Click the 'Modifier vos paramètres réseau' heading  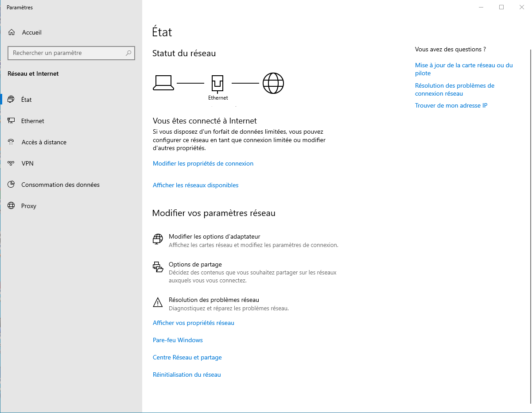[x=214, y=213]
